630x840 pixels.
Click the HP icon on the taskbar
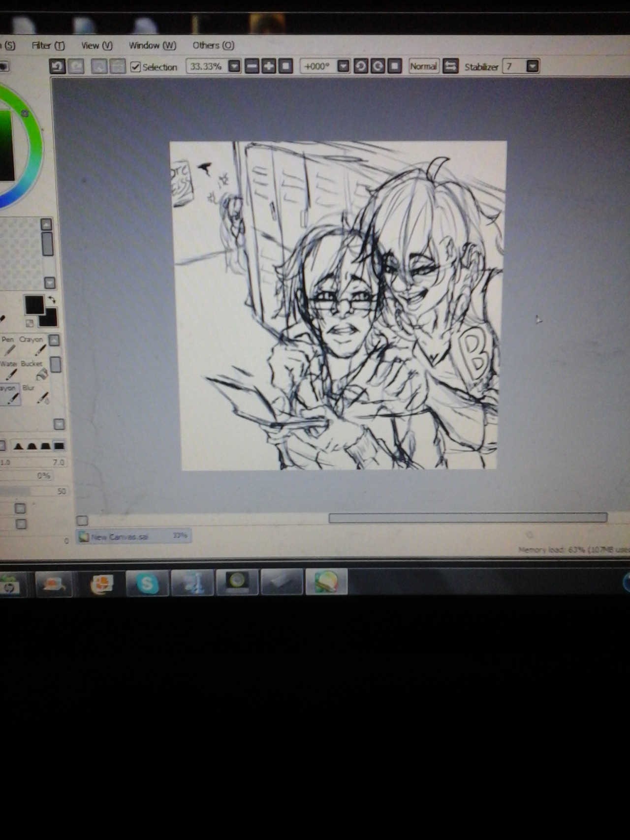click(x=10, y=585)
